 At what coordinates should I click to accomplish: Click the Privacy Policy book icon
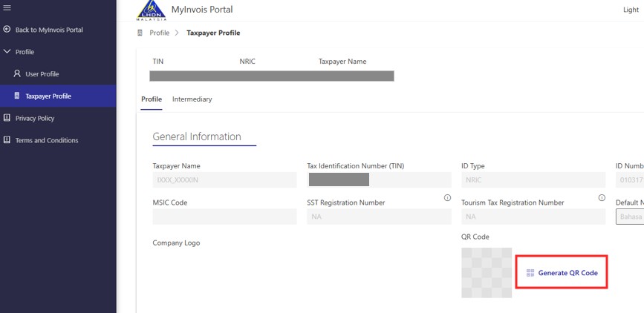tap(7, 118)
